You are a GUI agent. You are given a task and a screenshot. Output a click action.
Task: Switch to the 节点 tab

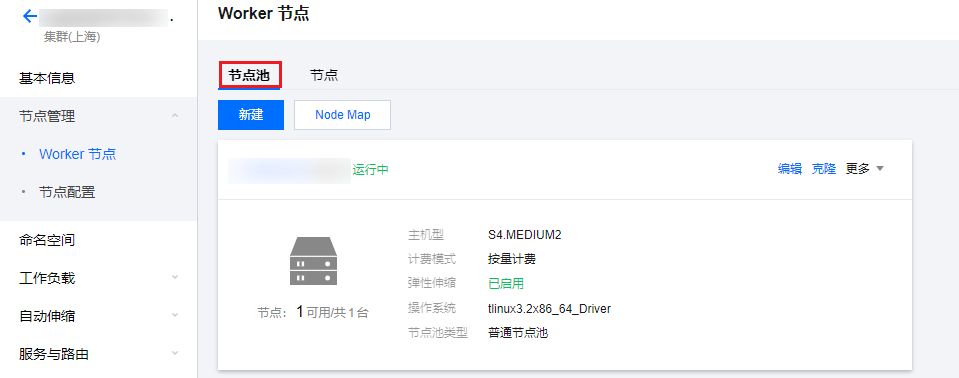(x=324, y=75)
